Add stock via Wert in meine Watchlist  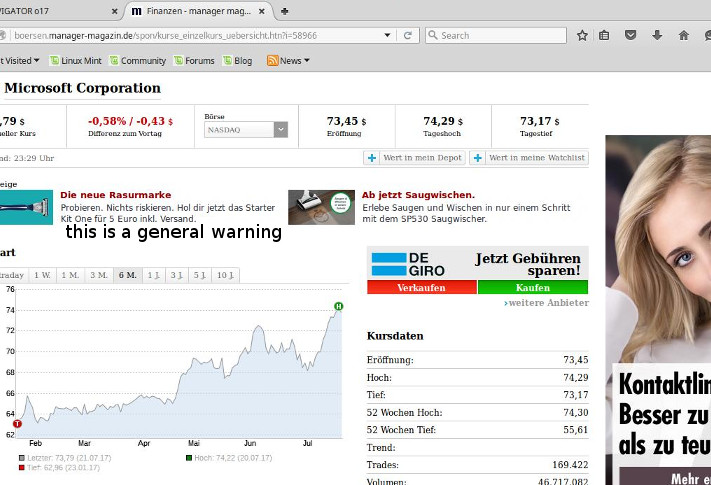529,158
